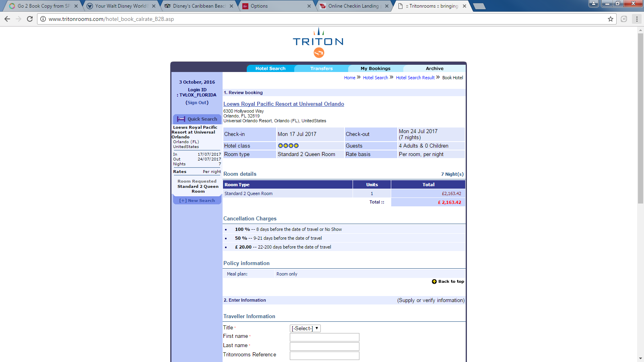Go back to the previous page

pos(7,19)
